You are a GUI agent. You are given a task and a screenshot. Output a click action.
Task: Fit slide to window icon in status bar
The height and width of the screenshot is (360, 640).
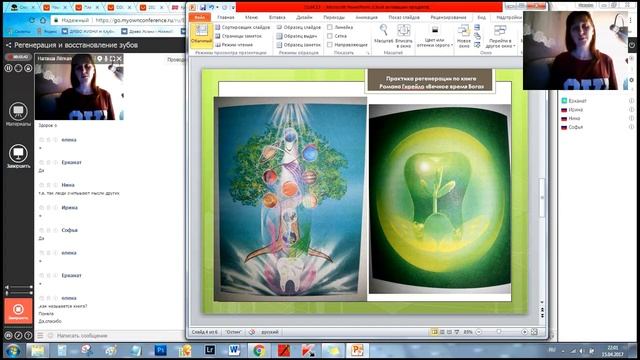click(x=534, y=332)
